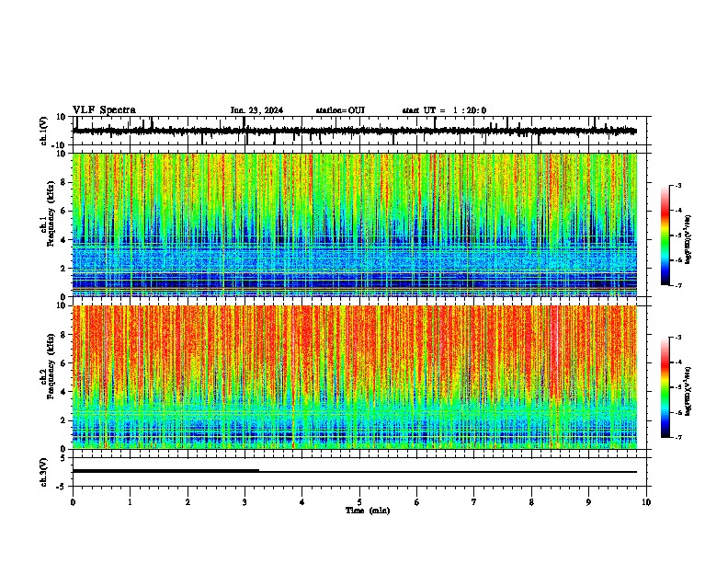Click the "-3" label on ch.1 color scale

(x=678, y=185)
